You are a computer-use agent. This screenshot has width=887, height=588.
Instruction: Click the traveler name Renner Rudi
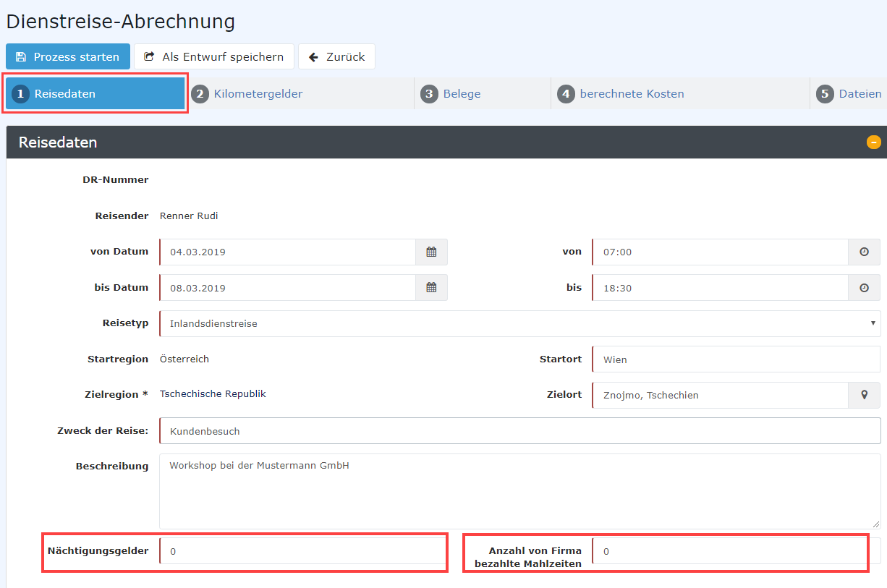coord(189,216)
